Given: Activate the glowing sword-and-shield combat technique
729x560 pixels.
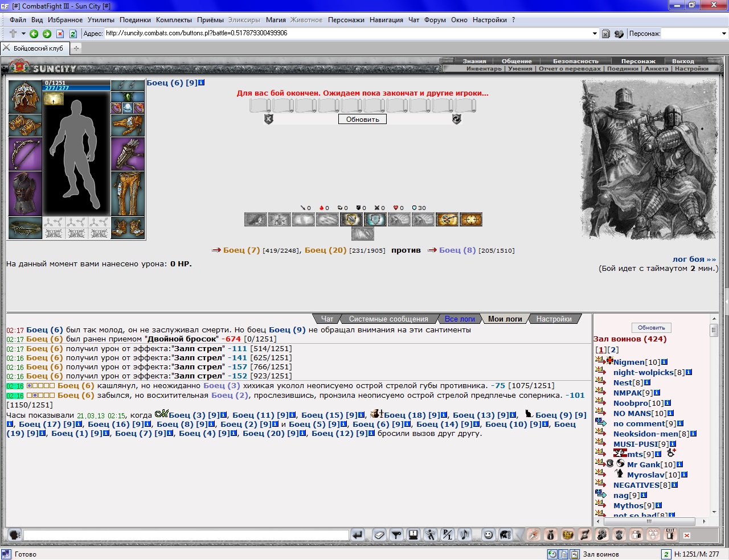Looking at the screenshot, I should 351,219.
